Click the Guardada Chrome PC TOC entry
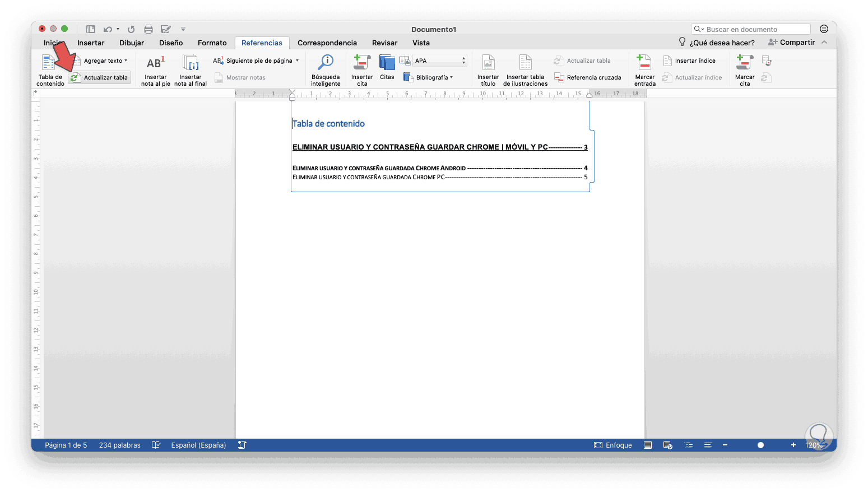This screenshot has width=868, height=493. tap(440, 177)
